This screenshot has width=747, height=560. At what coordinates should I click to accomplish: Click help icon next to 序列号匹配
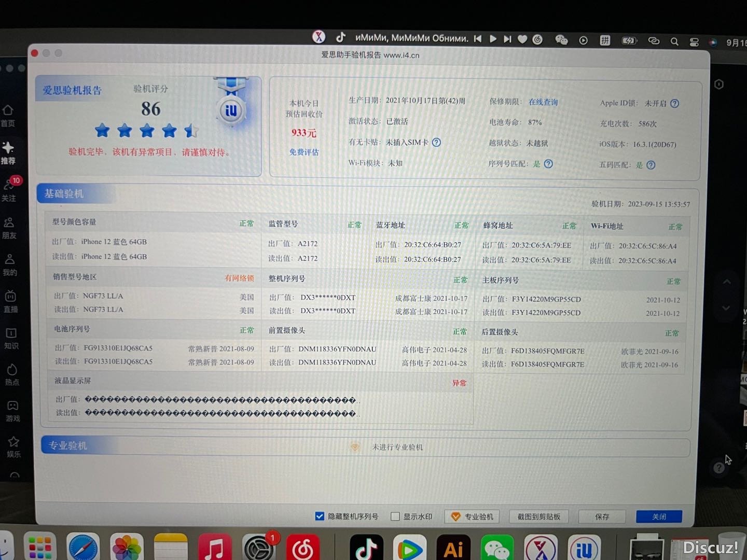click(548, 164)
